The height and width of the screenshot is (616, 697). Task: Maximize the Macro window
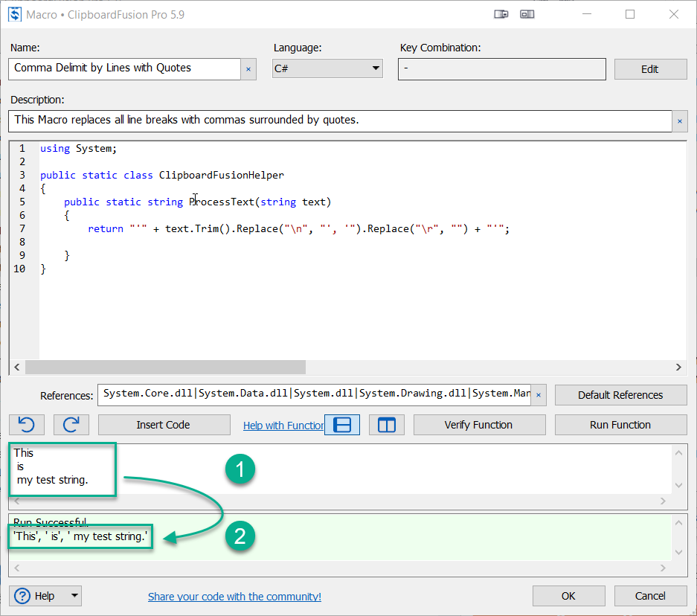630,14
